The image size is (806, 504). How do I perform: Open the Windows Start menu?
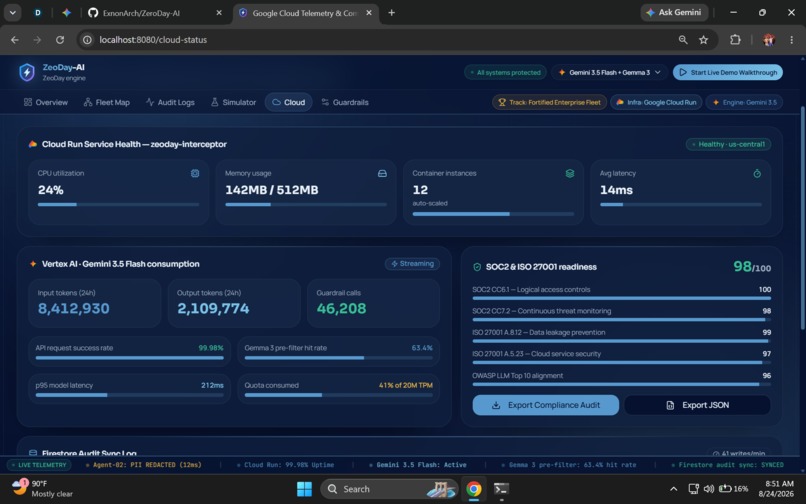pos(304,489)
